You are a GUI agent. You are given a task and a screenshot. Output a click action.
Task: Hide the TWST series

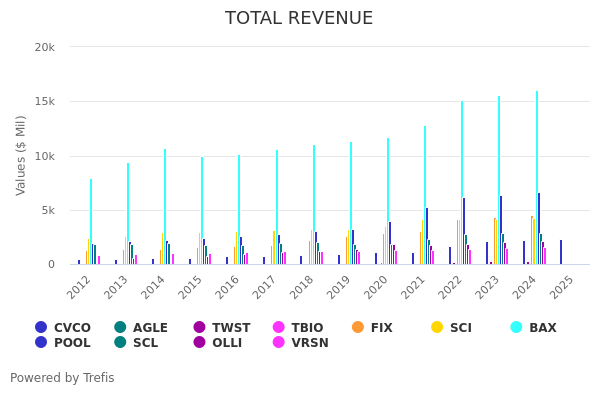tap(222, 328)
